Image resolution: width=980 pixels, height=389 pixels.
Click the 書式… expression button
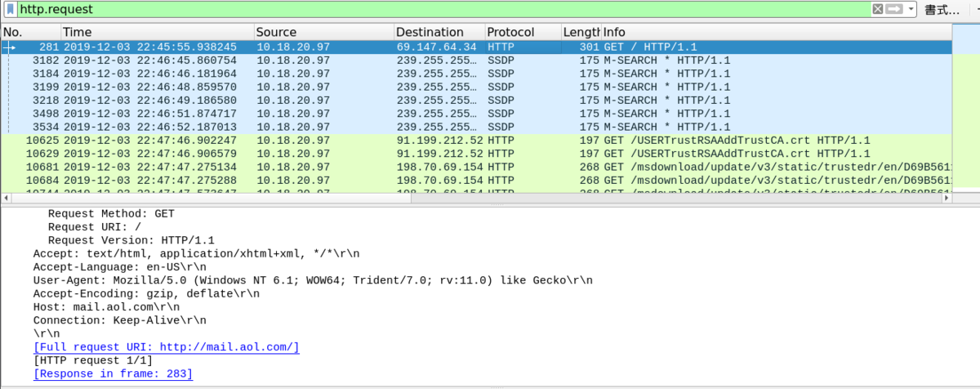pyautogui.click(x=942, y=10)
